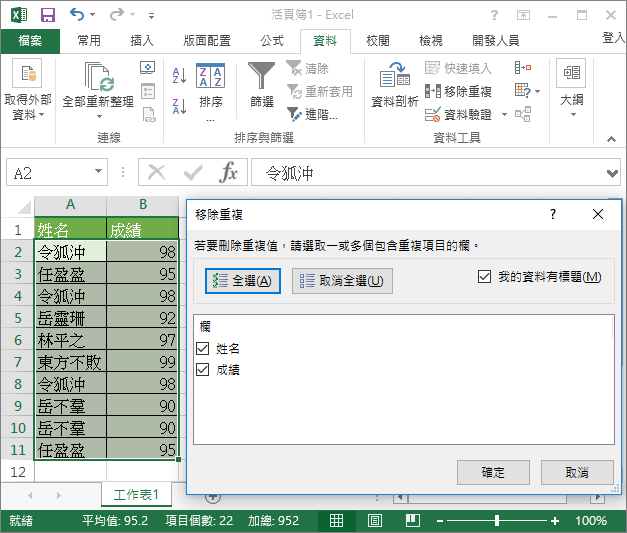The width and height of the screenshot is (627, 533).
Task: Switch to 開發人員 Developer tab
Action: 495,40
